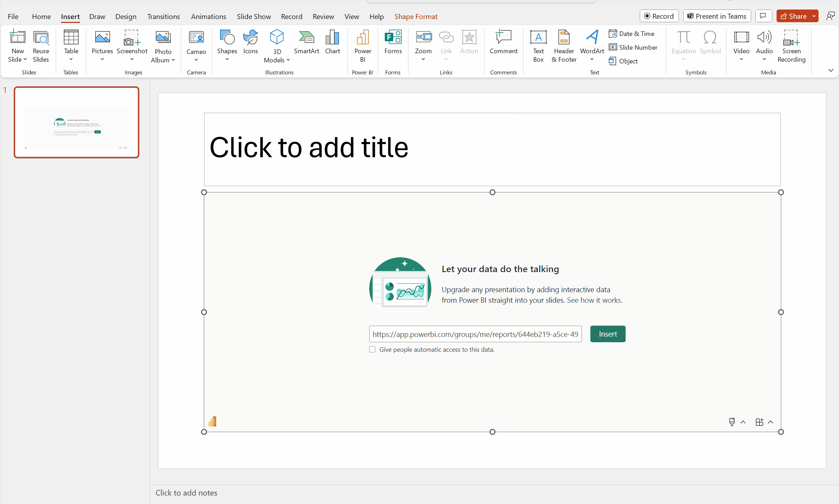Click the slide thumbnail in panel
The image size is (839, 504).
pos(76,122)
